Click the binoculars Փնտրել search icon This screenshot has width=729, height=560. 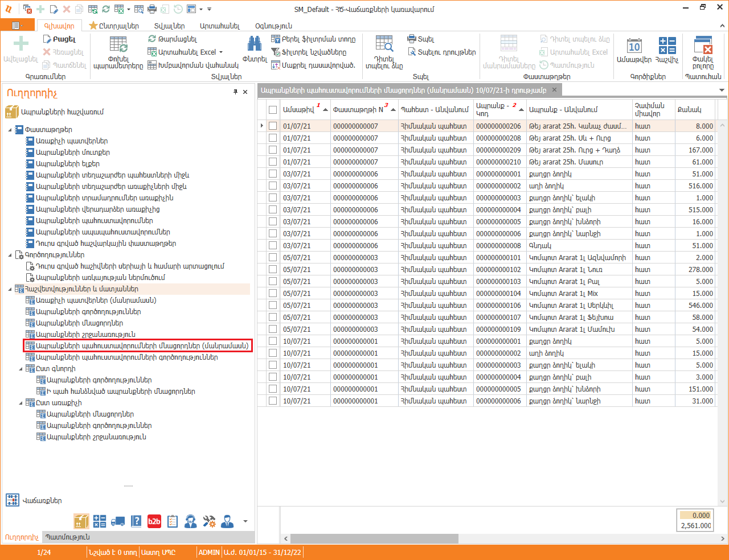coord(255,44)
